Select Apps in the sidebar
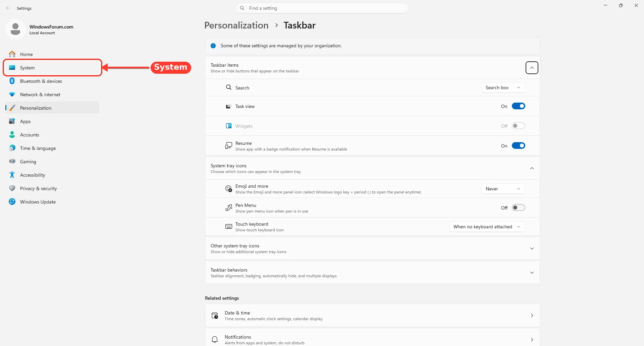This screenshot has width=644, height=346. click(x=52, y=121)
